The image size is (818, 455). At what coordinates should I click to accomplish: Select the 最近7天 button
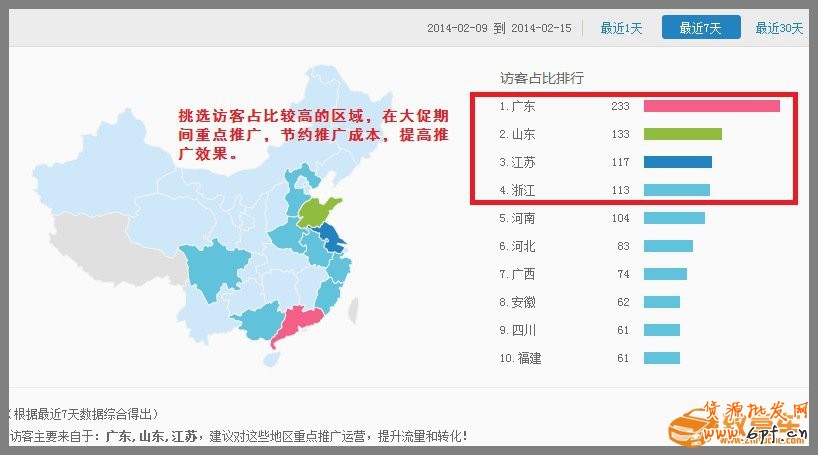[701, 28]
